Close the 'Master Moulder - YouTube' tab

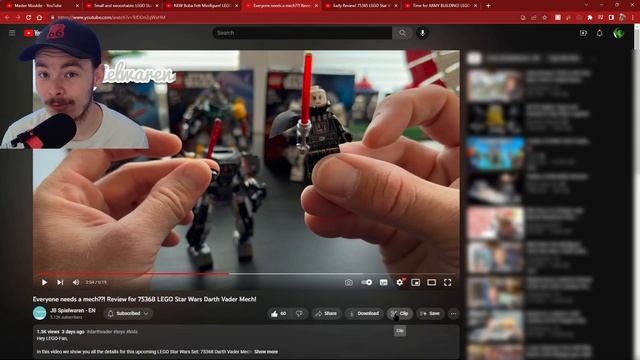coord(77,6)
